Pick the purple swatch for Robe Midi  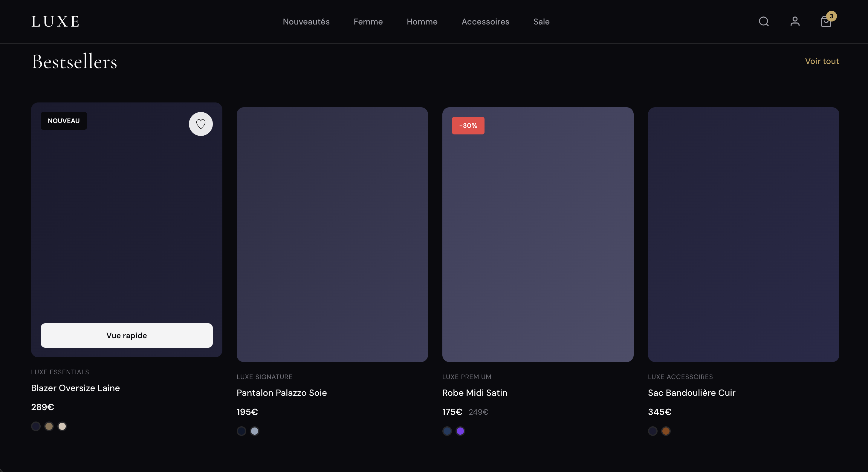(x=460, y=431)
